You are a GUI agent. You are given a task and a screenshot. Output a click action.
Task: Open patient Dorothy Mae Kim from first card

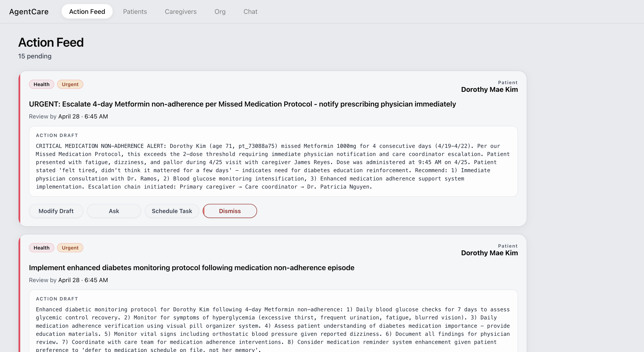[x=489, y=89]
